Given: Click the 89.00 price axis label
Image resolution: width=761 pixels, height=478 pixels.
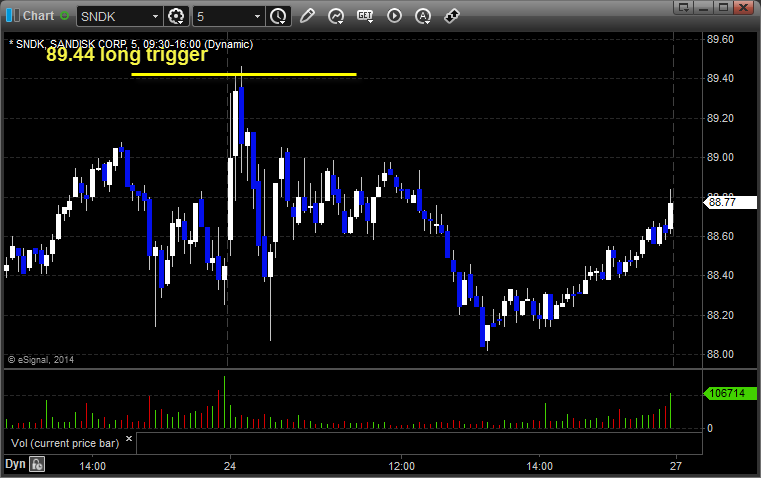Looking at the screenshot, I should [720, 157].
